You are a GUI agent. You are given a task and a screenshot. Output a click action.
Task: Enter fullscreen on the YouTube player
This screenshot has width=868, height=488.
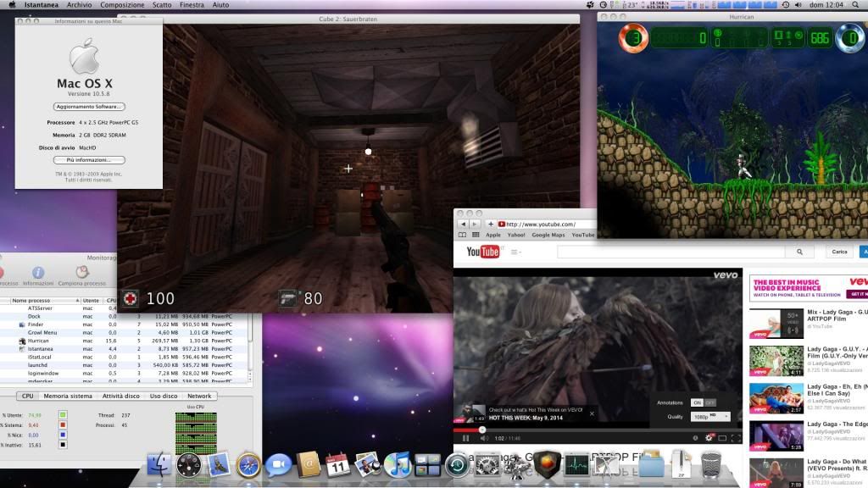(736, 438)
